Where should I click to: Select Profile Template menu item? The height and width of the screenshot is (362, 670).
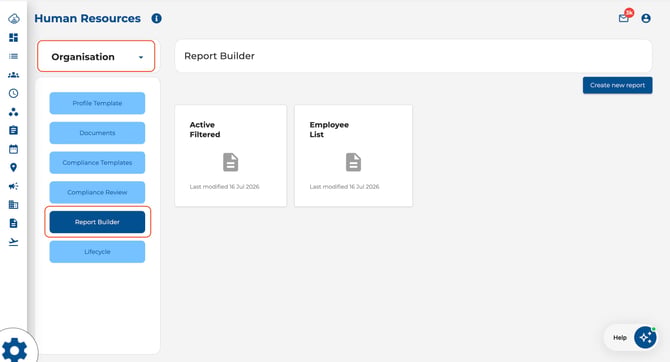click(97, 103)
